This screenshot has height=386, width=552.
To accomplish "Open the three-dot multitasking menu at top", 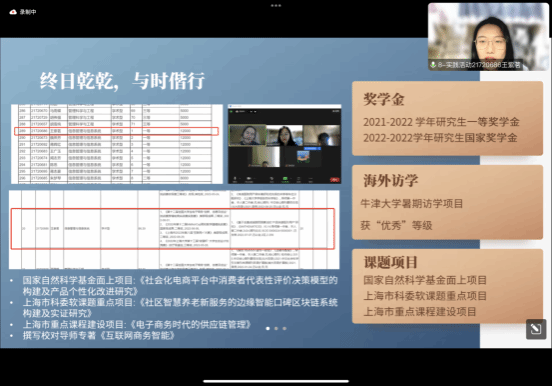I will (x=276, y=6).
